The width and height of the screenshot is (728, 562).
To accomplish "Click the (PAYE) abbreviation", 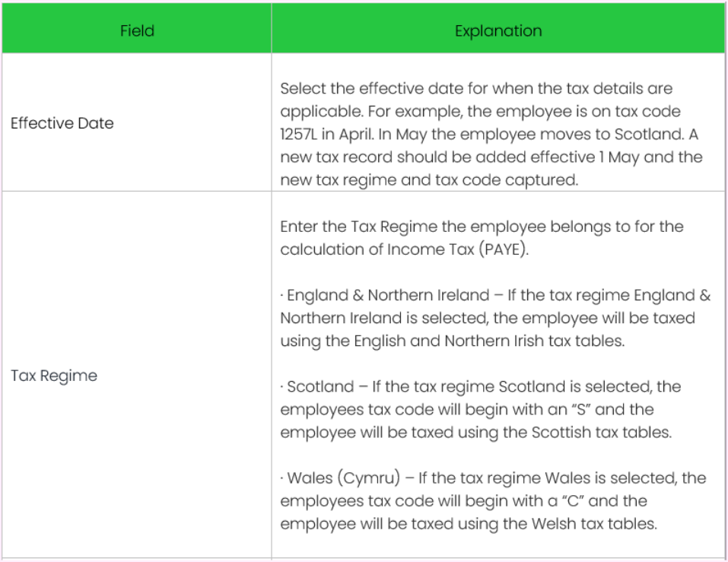I will click(x=504, y=249).
